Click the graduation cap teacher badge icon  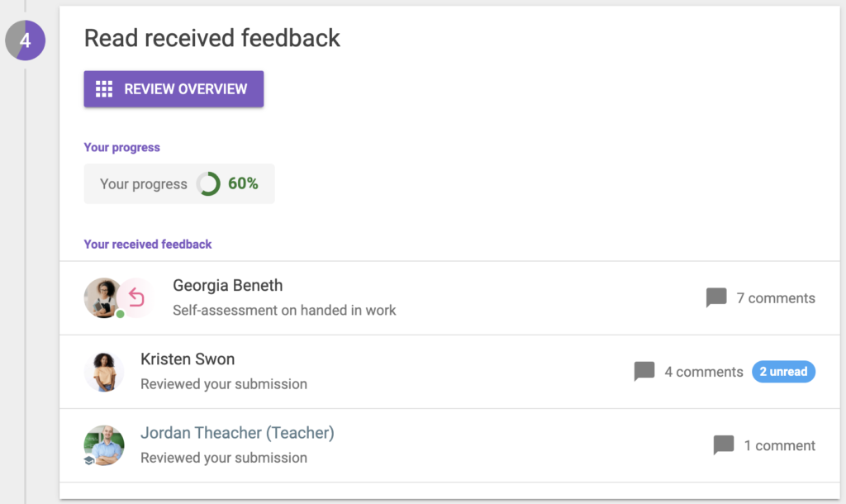(89, 460)
